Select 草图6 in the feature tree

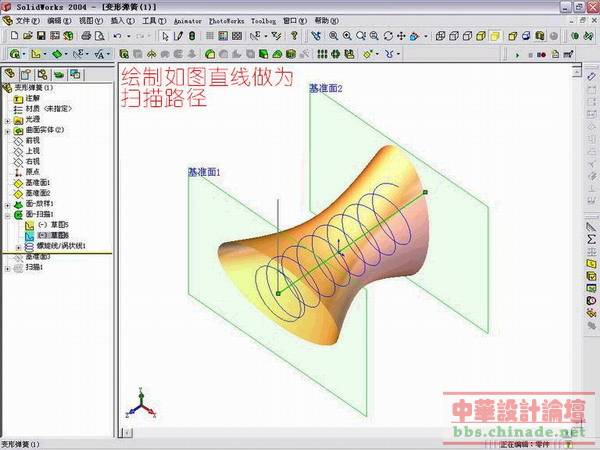pos(48,235)
